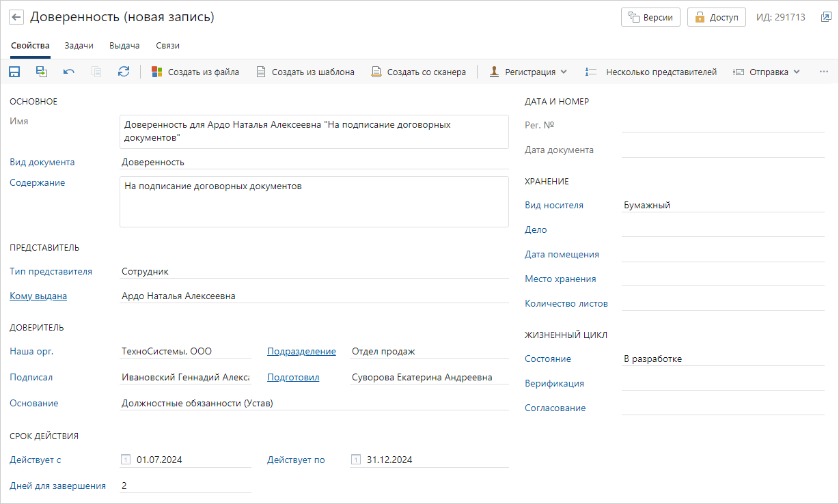Open calendar icon for 'Действует по'
This screenshot has height=504, width=839.
pos(355,460)
